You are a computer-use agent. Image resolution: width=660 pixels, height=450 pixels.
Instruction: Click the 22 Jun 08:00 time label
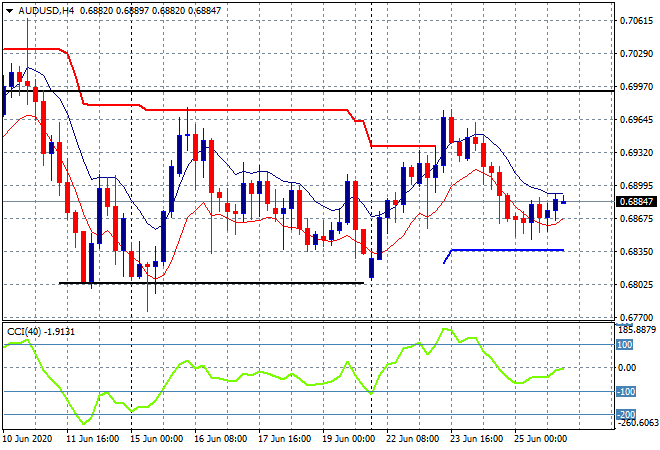click(412, 439)
